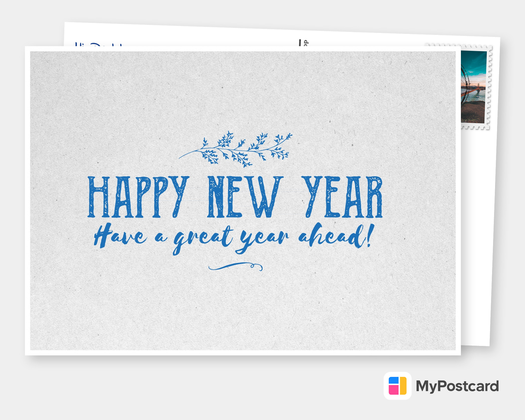
Task: Click the MyPostcard brand name text
Action: (457, 386)
